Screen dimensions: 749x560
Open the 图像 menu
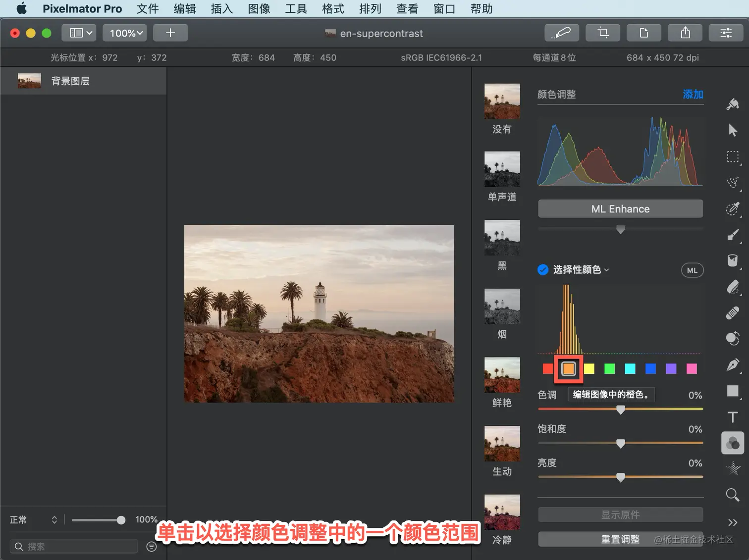259,9
